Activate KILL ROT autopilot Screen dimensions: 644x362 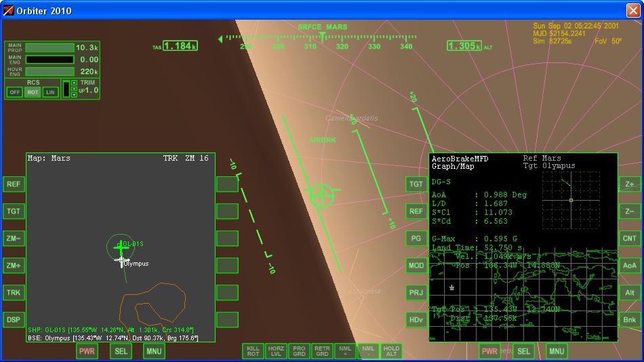click(253, 350)
